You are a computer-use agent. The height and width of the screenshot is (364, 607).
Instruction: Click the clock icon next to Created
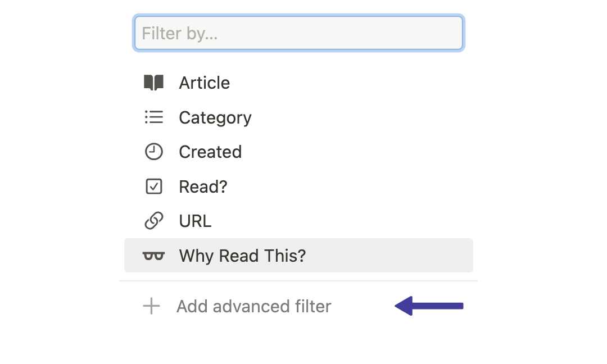point(153,152)
